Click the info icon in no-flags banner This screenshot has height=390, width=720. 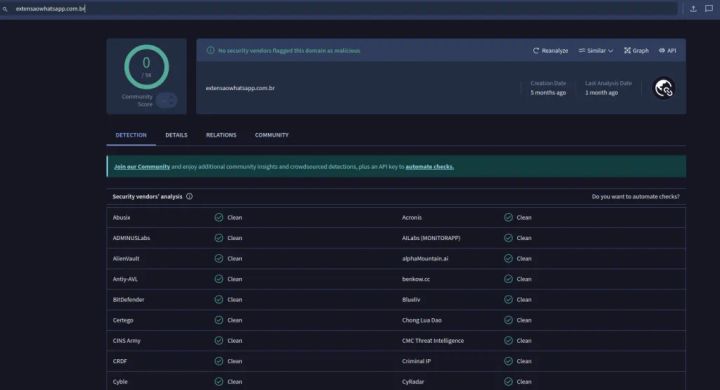click(210, 51)
